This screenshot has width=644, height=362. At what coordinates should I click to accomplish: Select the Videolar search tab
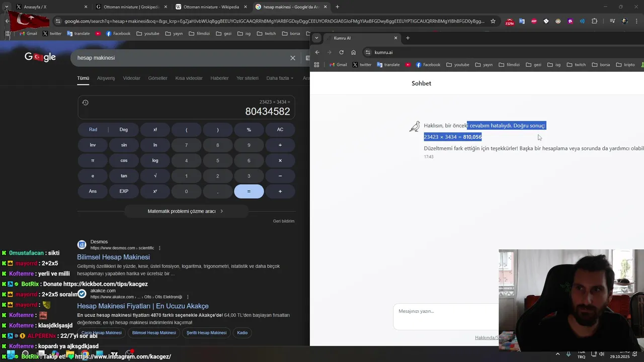point(132,78)
